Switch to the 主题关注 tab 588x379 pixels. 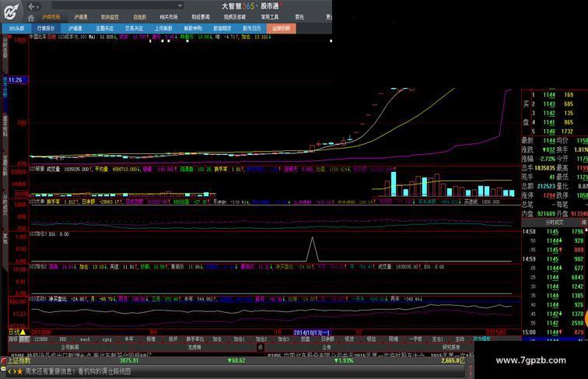click(104, 29)
